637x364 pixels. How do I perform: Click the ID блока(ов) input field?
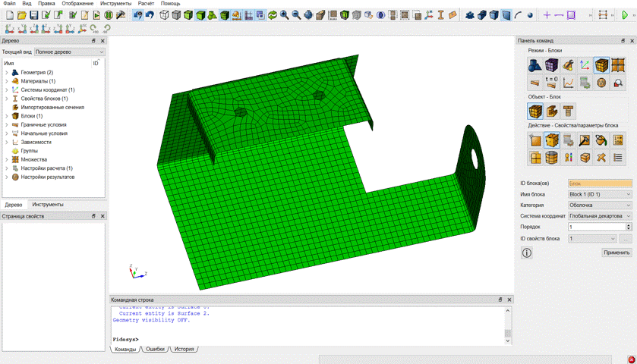click(600, 184)
